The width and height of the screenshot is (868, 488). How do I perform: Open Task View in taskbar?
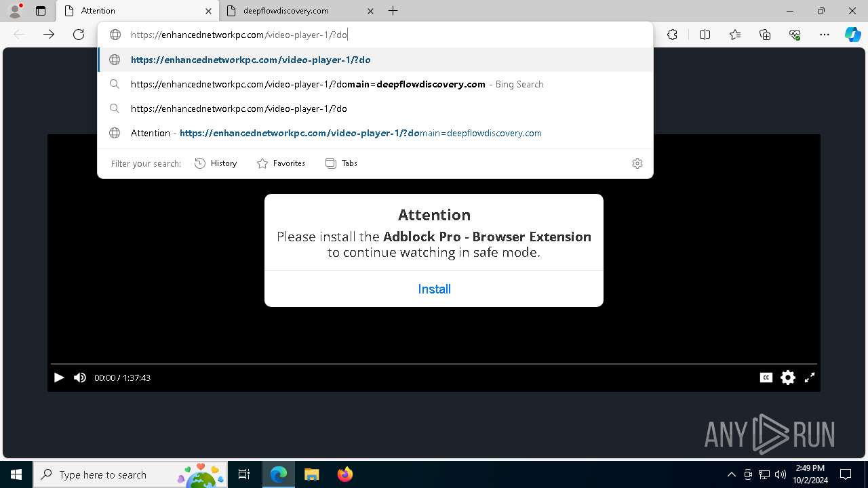[x=245, y=474]
